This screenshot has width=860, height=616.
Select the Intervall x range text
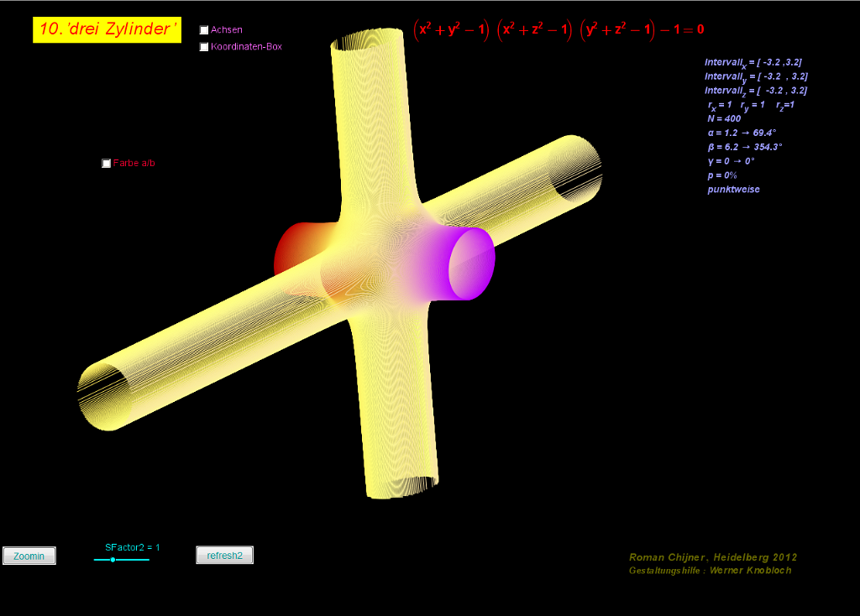[x=756, y=63]
